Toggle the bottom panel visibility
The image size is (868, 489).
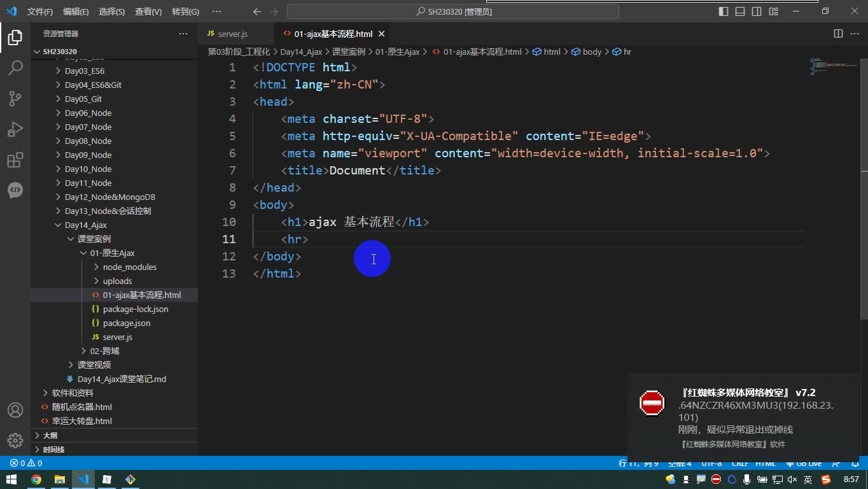(740, 11)
